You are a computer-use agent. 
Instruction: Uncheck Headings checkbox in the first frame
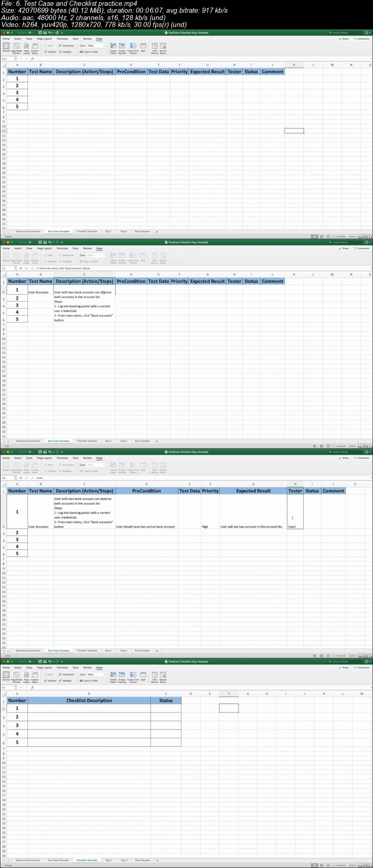point(60,52)
